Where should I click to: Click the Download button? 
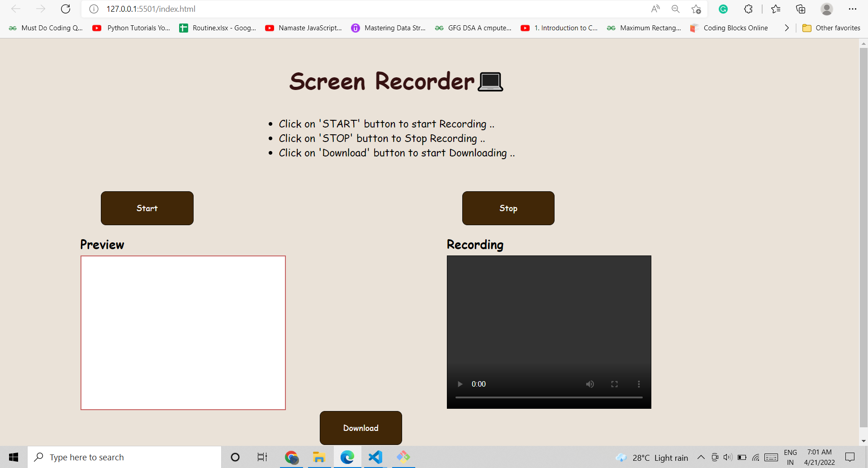(360, 428)
